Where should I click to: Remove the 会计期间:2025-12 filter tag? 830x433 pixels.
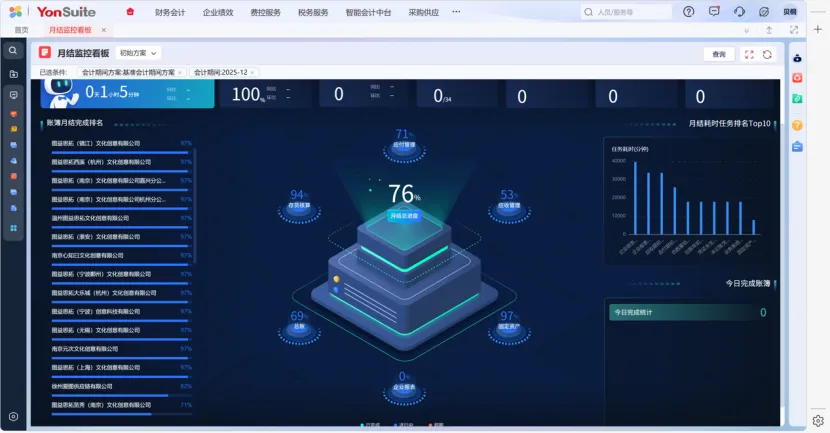(x=252, y=73)
